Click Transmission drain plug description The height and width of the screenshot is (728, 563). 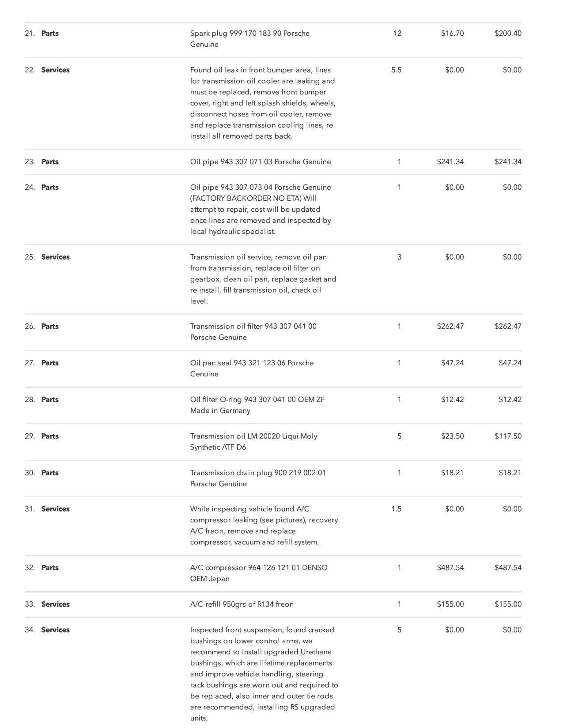tap(257, 478)
